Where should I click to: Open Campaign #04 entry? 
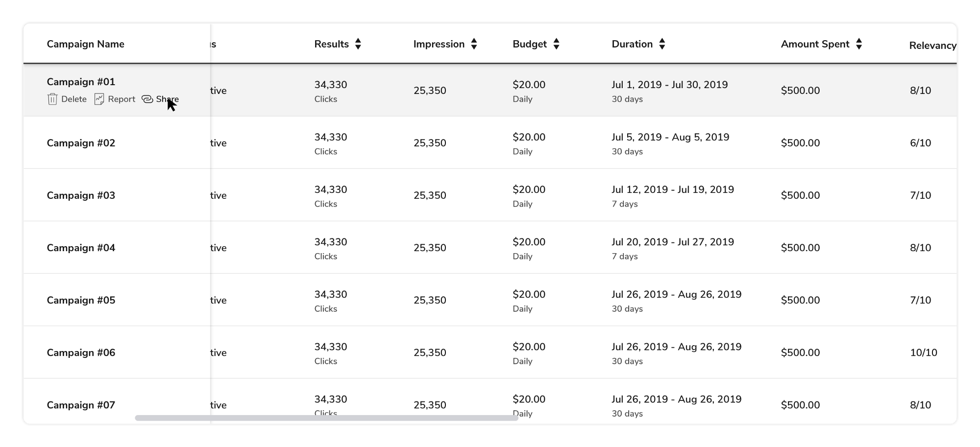tap(81, 248)
